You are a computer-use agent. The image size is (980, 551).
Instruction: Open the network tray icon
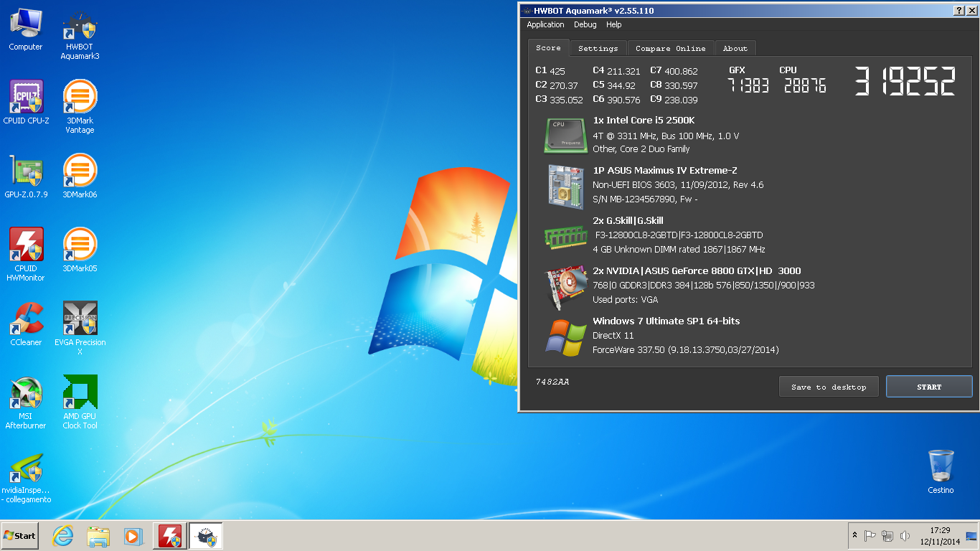pos(887,536)
